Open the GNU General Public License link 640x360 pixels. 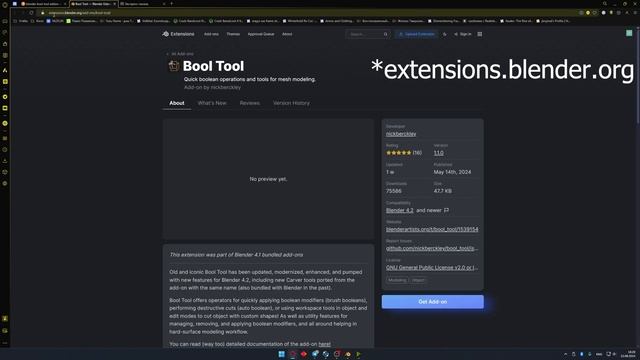(x=432, y=268)
